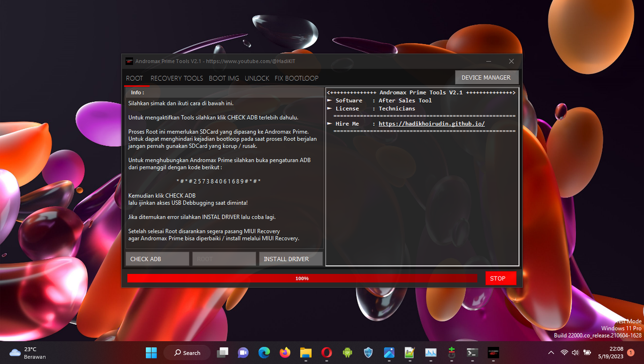Open the Photos app from the taskbar
This screenshot has height=364, width=644.
(389, 352)
